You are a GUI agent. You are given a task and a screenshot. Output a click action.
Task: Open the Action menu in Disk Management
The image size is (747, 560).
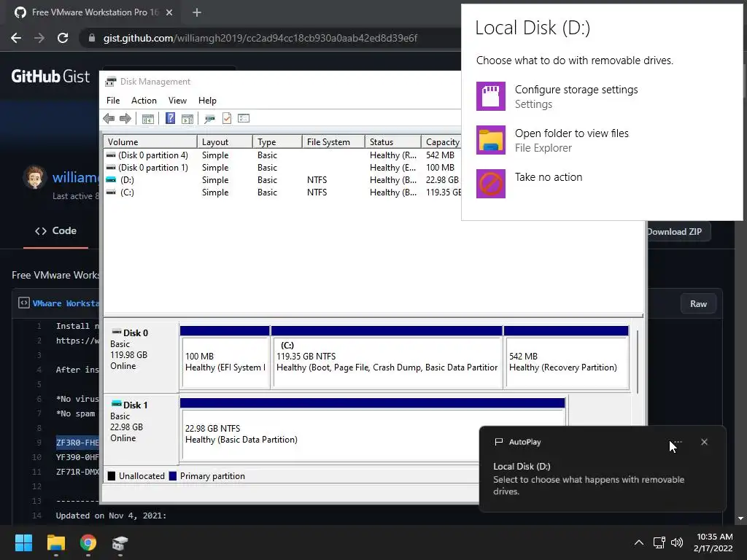(x=144, y=101)
